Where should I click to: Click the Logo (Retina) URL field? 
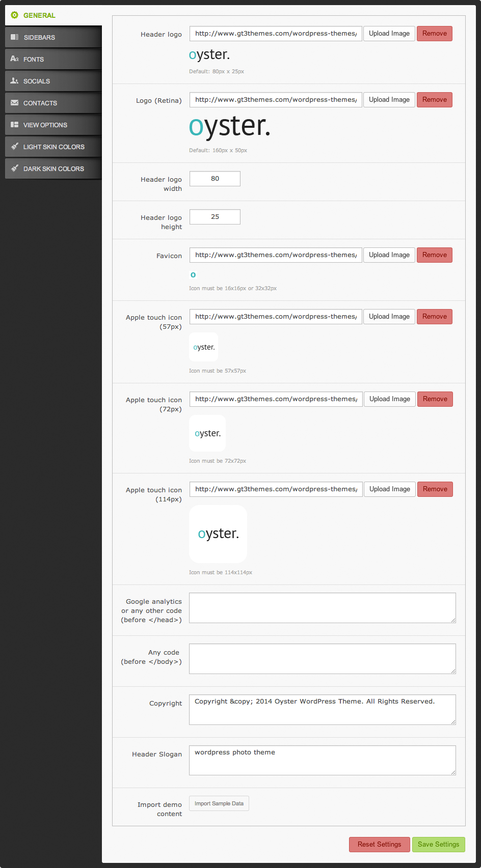[275, 100]
